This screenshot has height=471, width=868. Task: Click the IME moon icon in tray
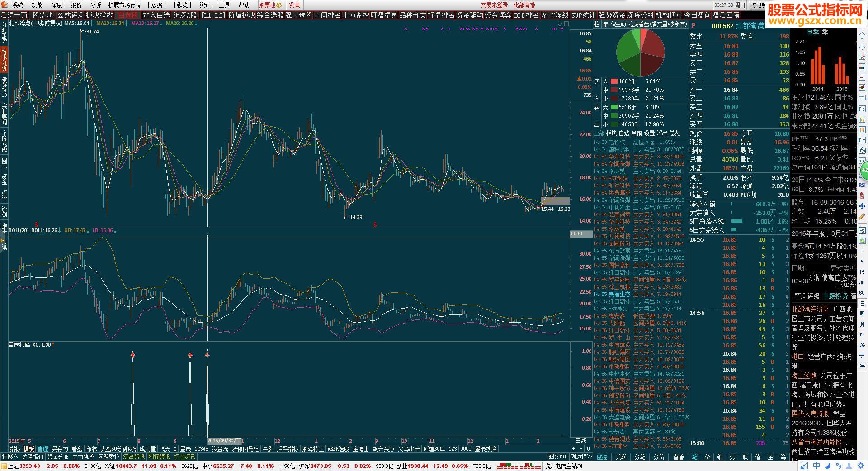point(828,466)
